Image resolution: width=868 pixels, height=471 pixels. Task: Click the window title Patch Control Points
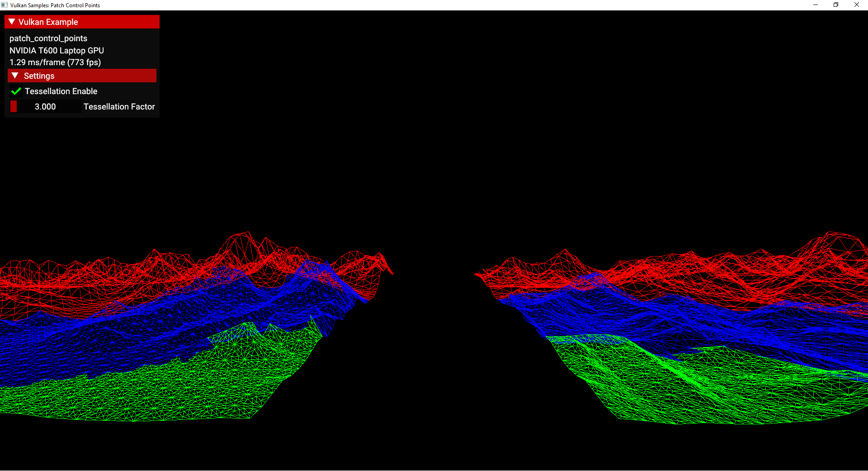point(55,5)
